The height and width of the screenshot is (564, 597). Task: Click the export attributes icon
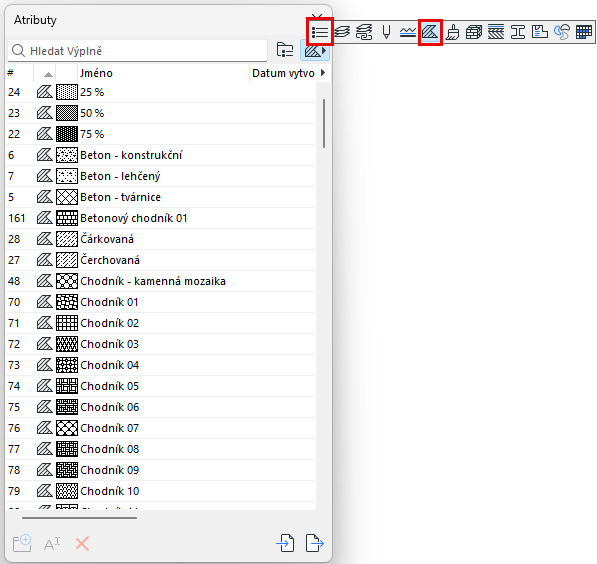tap(314, 543)
